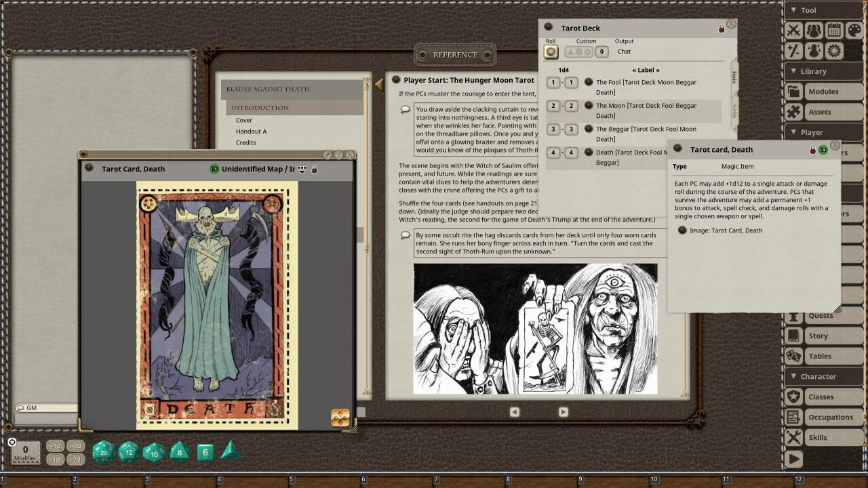Go to next reference page arrow
The width and height of the screenshot is (868, 488).
pos(563,411)
